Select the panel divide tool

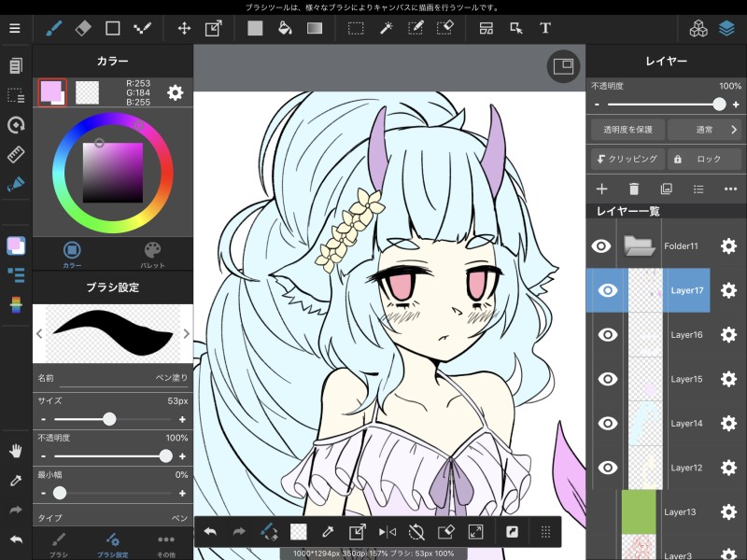486,29
